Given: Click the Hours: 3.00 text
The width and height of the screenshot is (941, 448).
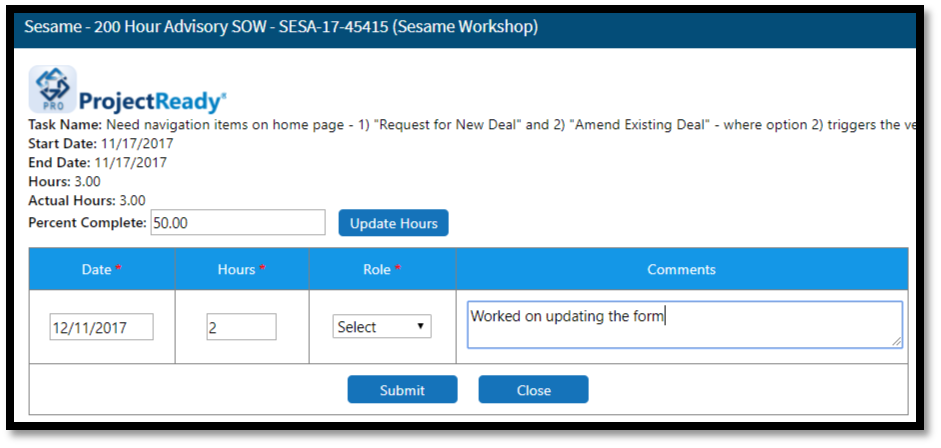Looking at the screenshot, I should coord(64,181).
